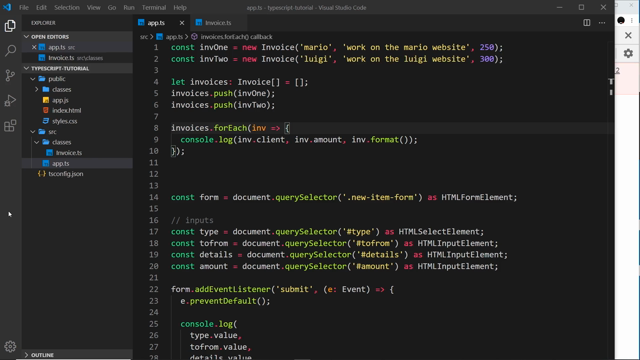Open Invoice.ts under src classes
640x360 pixels.
(69, 153)
